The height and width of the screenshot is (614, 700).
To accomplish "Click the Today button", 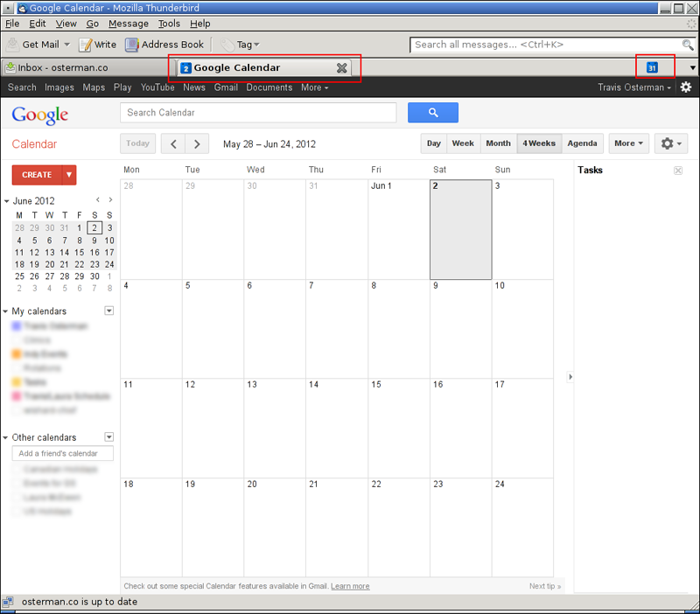I will click(x=137, y=143).
